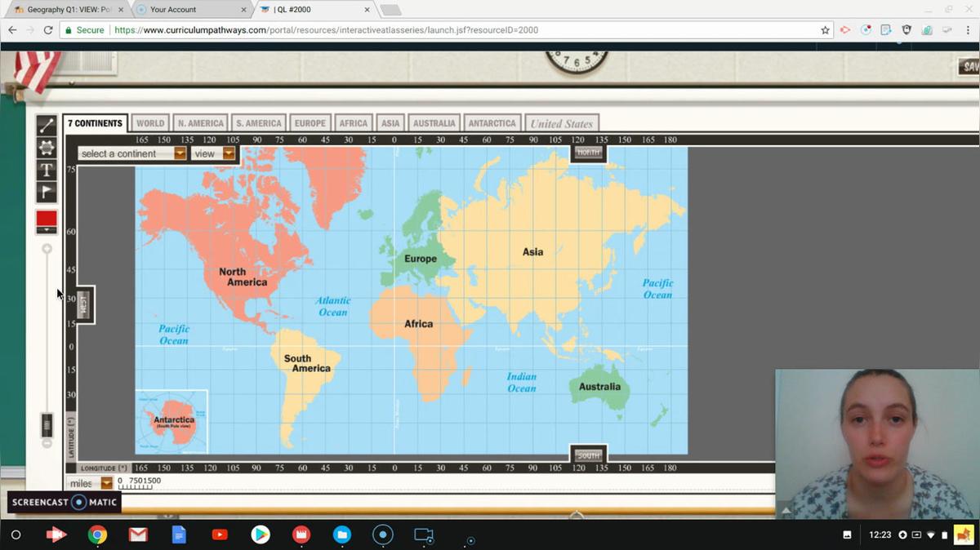
Task: Bookmark this page with the star icon
Action: 825,30
